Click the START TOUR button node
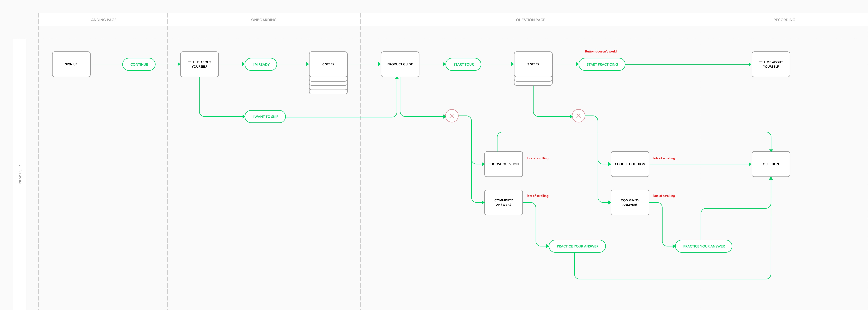868x310 pixels. click(463, 64)
